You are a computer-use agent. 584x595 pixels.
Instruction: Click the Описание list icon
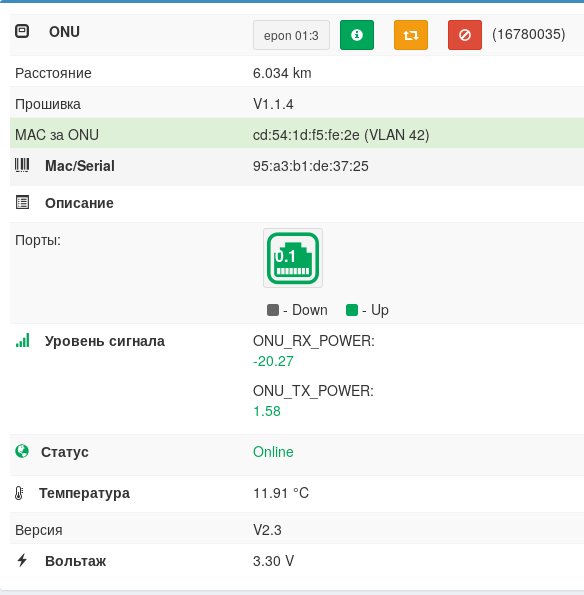(x=22, y=202)
